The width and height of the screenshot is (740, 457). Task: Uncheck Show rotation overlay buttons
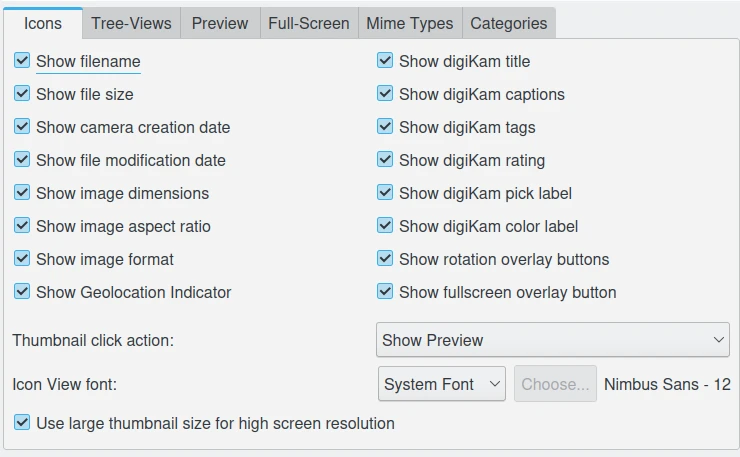[385, 260]
